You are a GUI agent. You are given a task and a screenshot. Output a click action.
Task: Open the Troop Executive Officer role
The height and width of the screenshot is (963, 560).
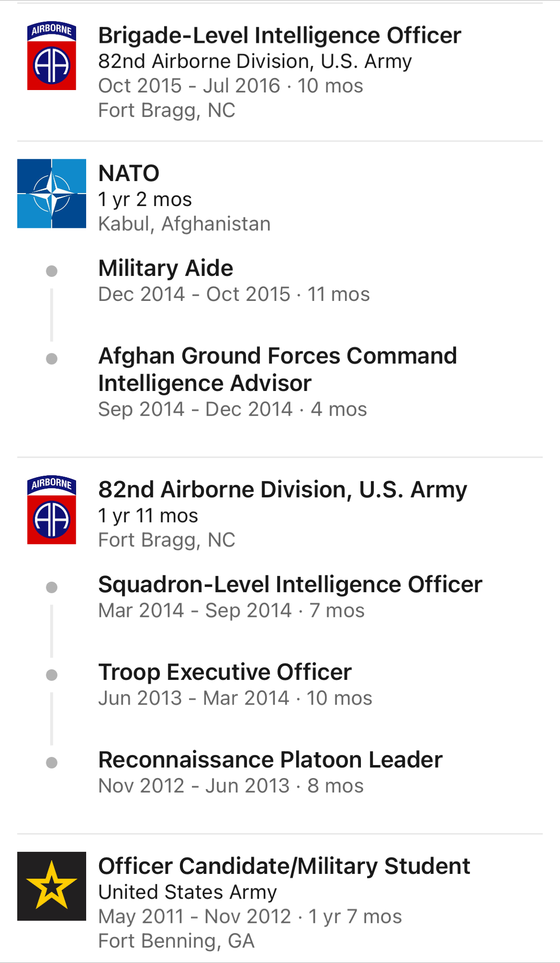(x=225, y=672)
